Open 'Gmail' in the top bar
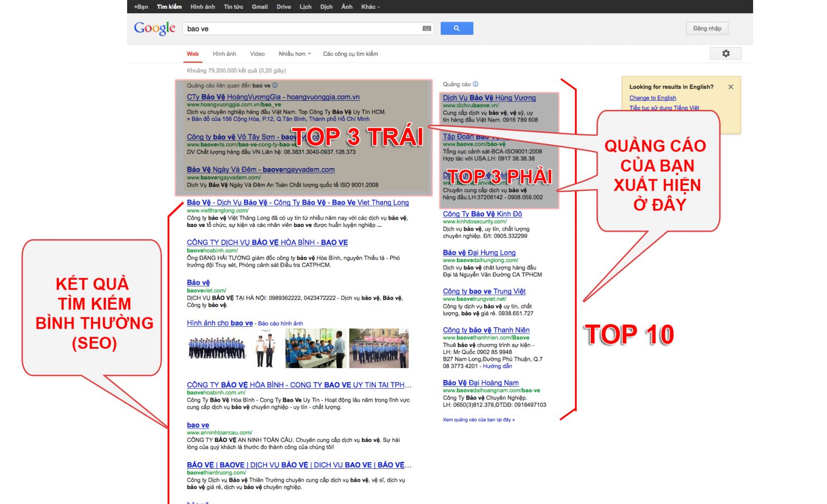This screenshot has width=827, height=504. [x=259, y=7]
